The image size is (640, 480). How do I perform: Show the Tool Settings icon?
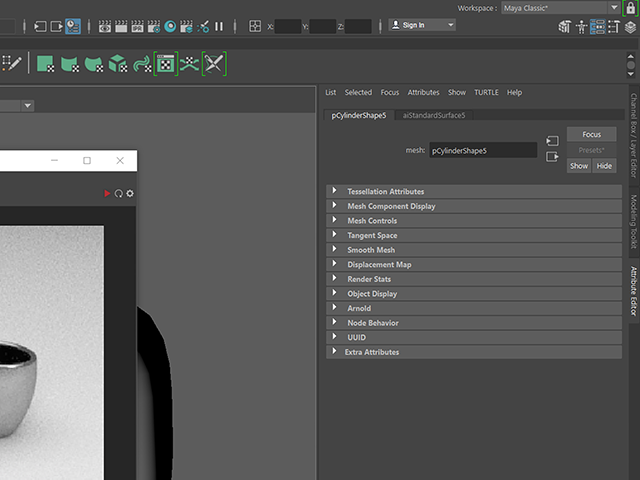click(x=614, y=27)
